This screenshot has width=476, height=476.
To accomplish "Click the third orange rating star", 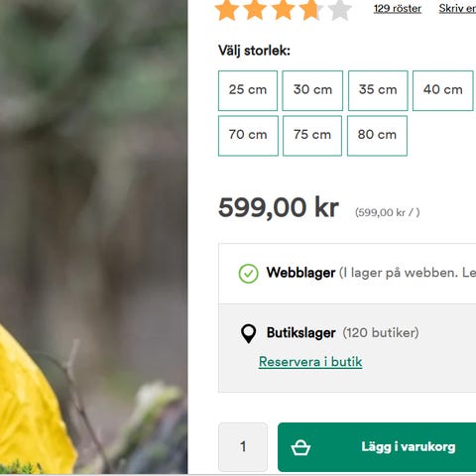I will [x=284, y=10].
